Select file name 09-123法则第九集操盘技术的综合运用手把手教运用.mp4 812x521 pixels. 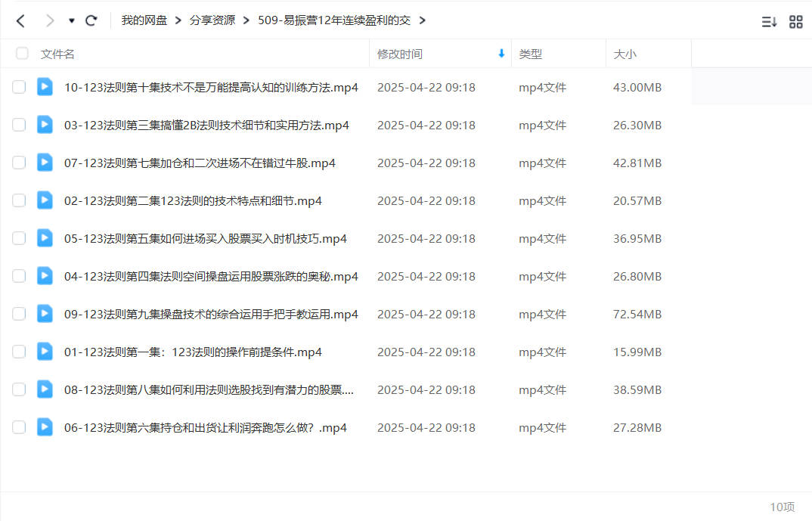pyautogui.click(x=211, y=315)
